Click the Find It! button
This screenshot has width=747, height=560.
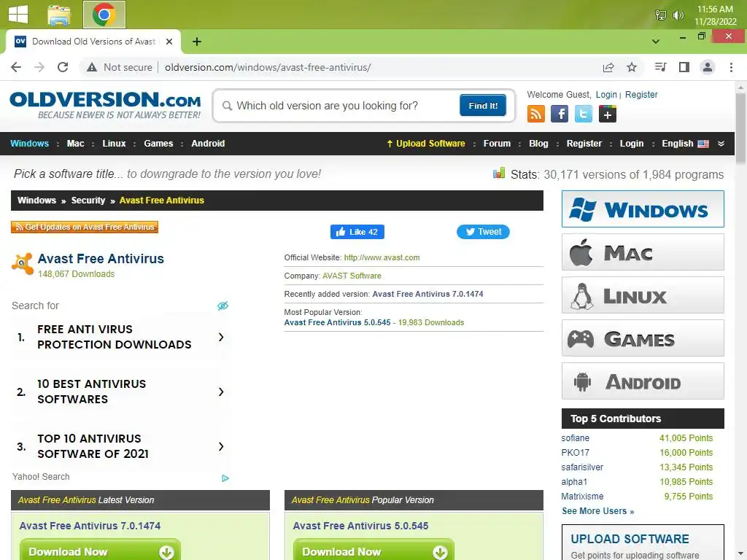tap(483, 105)
